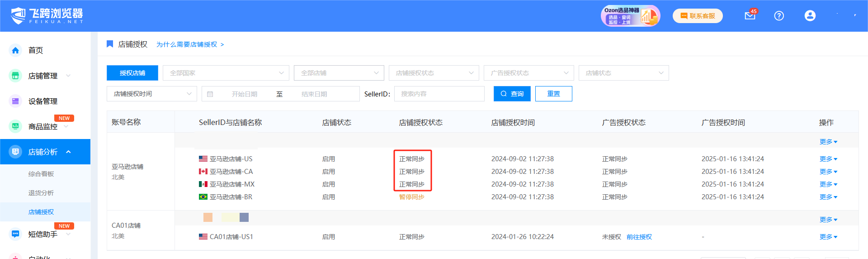This screenshot has height=259, width=868.
Task: Open 更多 menu for 亚马逊店铺-CA row
Action: (828, 172)
